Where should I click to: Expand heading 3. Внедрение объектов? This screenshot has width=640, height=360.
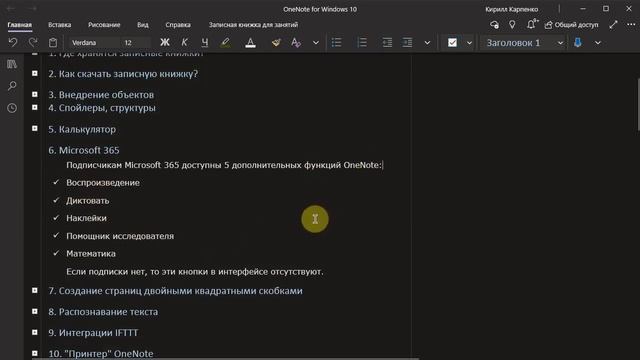click(x=35, y=94)
